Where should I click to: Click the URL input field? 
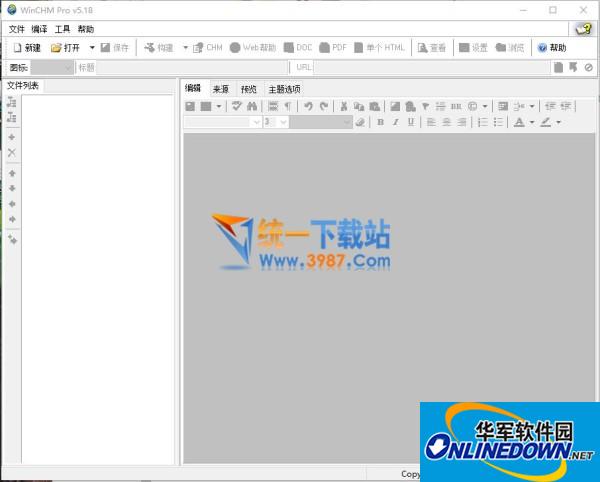(432, 68)
